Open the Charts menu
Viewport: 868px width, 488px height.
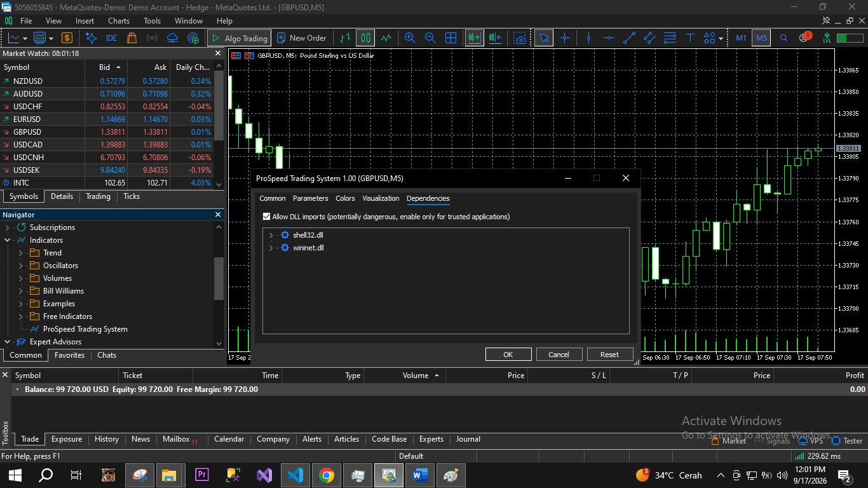119,20
